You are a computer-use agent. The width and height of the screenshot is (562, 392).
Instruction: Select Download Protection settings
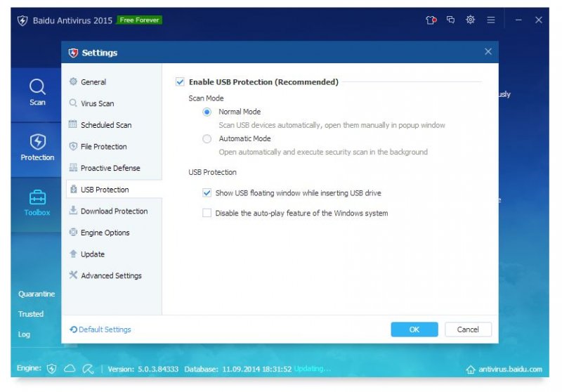coord(114,211)
